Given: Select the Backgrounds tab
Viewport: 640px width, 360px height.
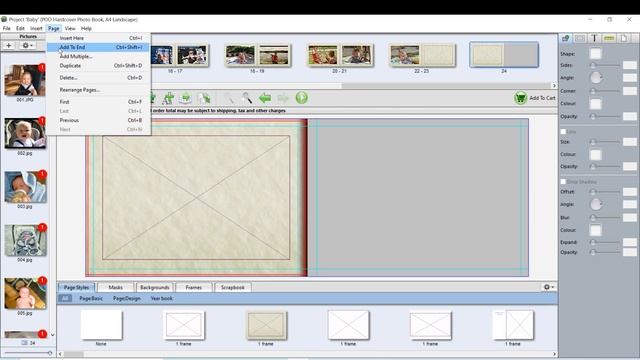Looking at the screenshot, I should pos(154,287).
